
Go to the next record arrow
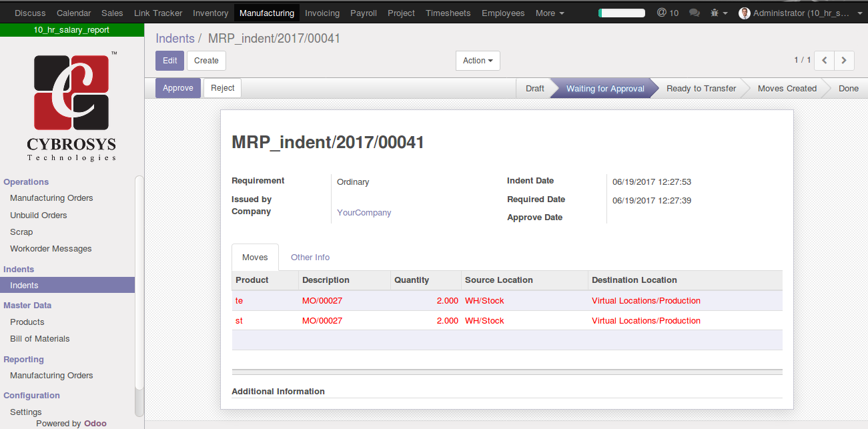(x=844, y=60)
